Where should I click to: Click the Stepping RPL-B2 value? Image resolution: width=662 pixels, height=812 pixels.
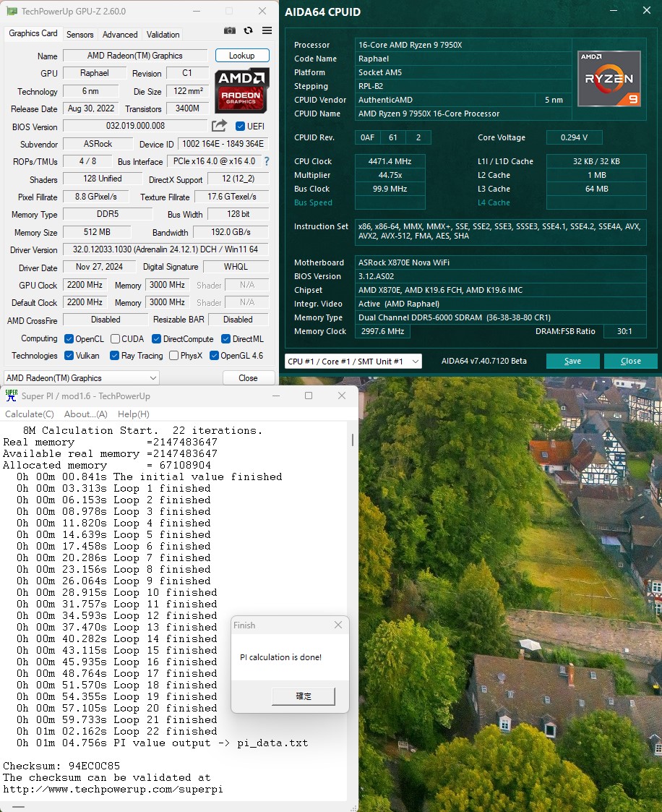463,86
